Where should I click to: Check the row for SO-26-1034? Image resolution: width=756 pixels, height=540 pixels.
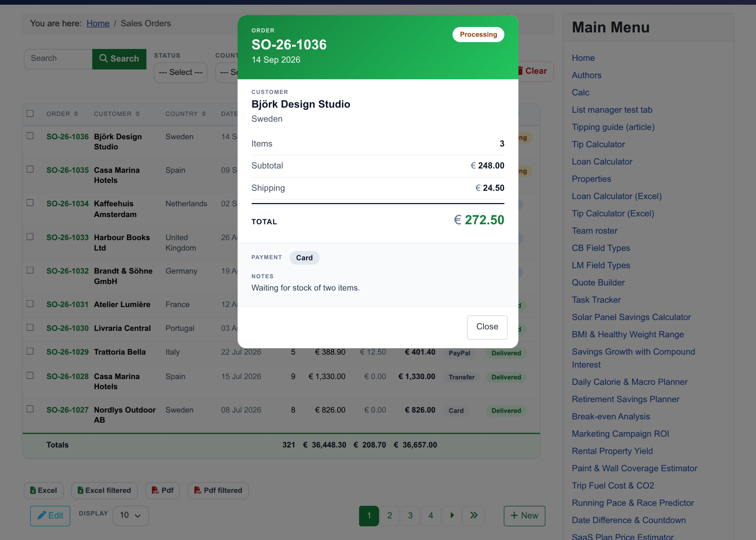point(30,203)
